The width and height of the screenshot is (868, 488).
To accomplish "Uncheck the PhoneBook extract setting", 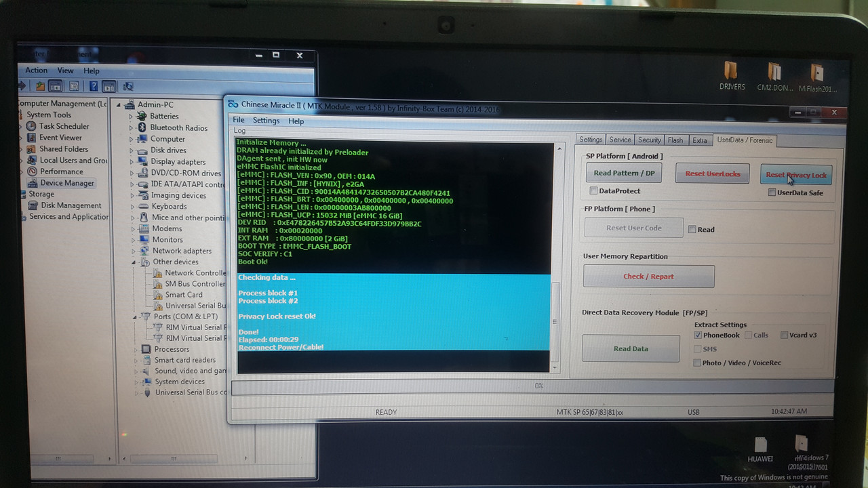I will point(698,335).
